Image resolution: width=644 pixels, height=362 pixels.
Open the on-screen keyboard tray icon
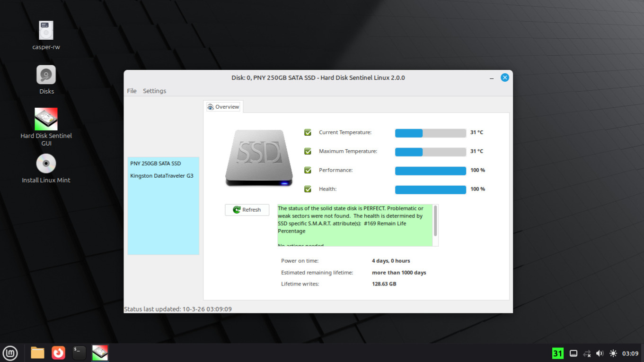click(x=573, y=353)
